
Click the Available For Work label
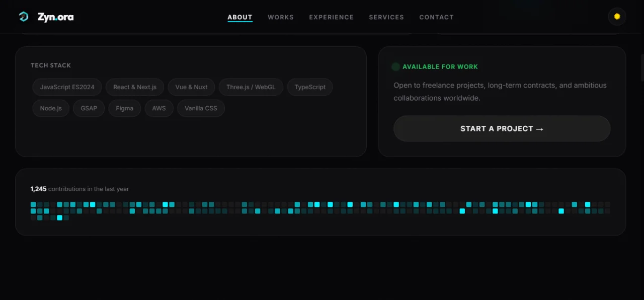click(440, 66)
